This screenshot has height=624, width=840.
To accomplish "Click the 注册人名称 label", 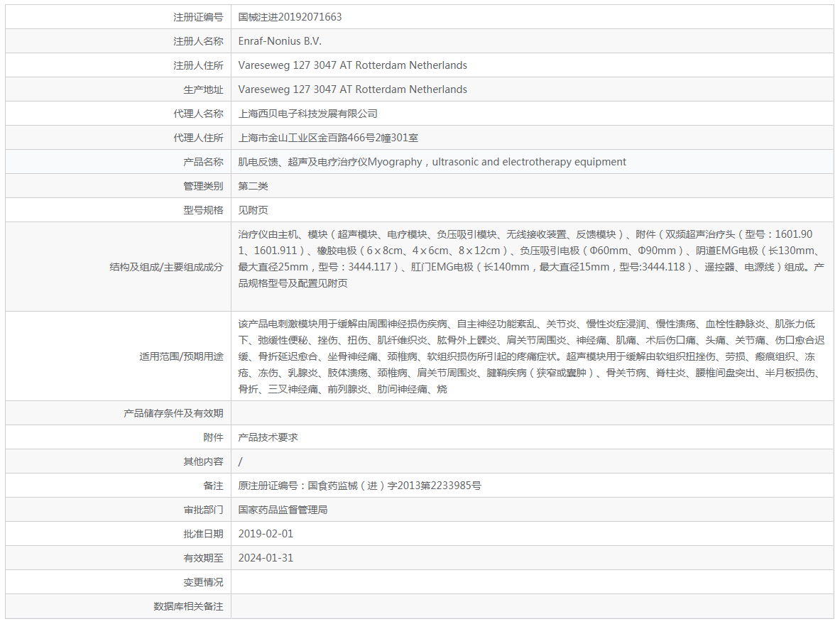I will click(198, 41).
